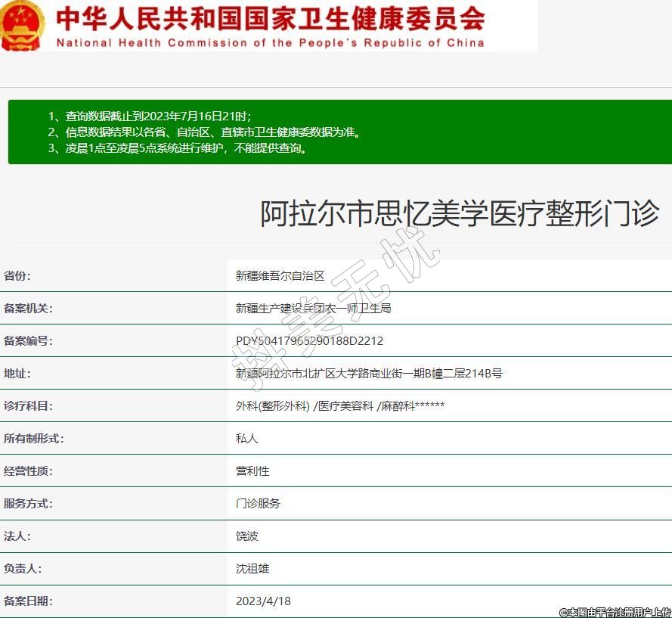Click the 诊疗科目 value starting with 外科(整形外科)
This screenshot has height=618, width=672.
click(x=339, y=406)
